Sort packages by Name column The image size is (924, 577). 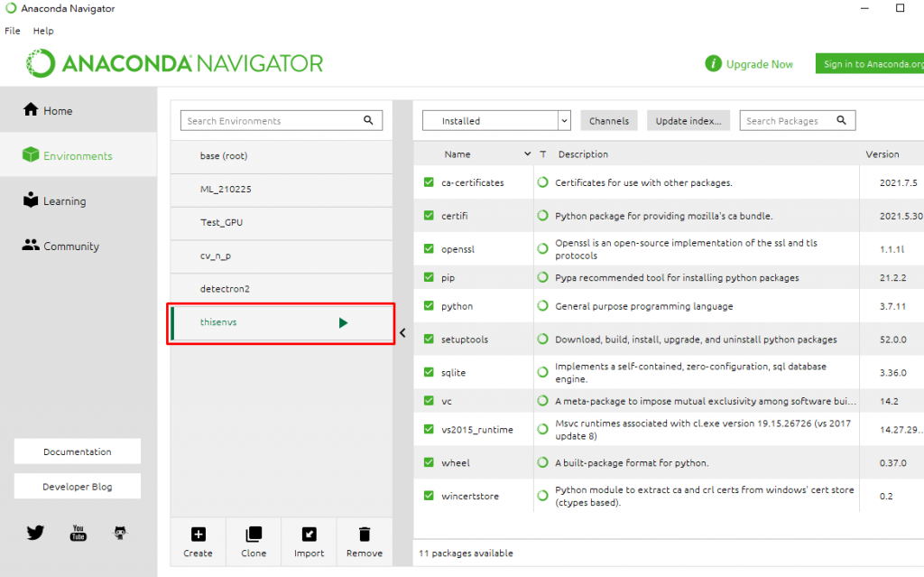[457, 154]
